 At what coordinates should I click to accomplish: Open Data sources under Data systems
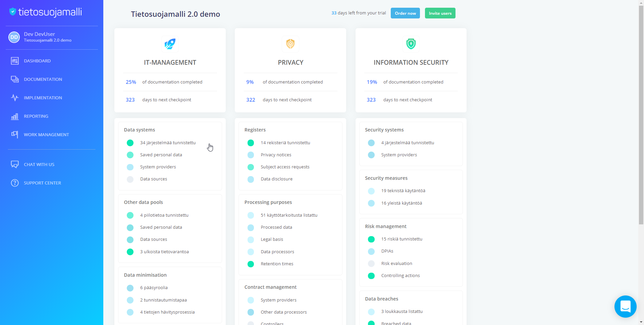click(154, 179)
